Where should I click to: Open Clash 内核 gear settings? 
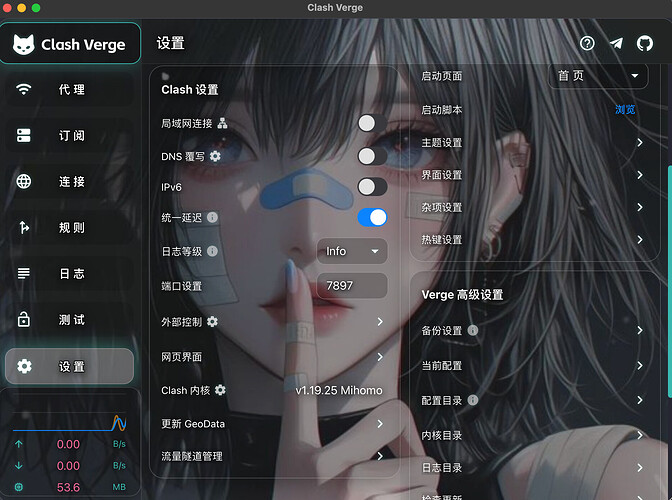(x=220, y=390)
